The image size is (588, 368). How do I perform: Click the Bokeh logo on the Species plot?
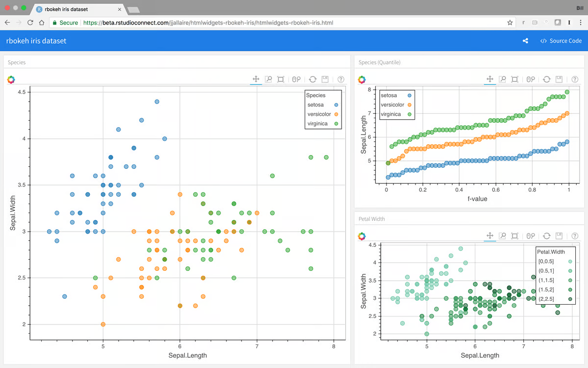(x=11, y=79)
